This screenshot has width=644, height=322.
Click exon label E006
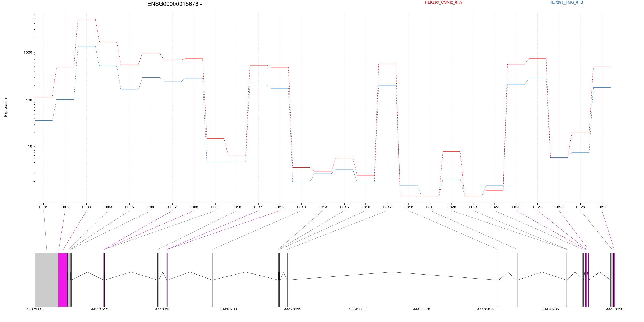click(x=151, y=207)
